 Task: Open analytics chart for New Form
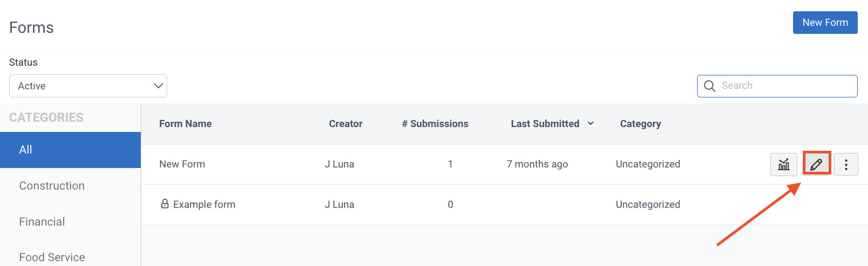click(784, 164)
